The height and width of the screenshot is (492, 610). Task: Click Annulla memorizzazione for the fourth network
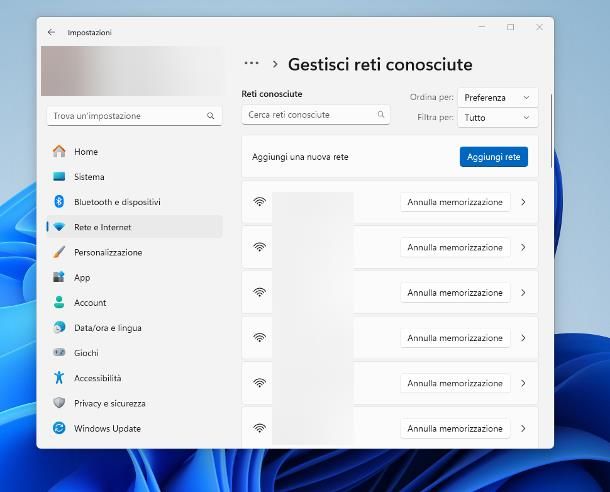click(x=455, y=338)
